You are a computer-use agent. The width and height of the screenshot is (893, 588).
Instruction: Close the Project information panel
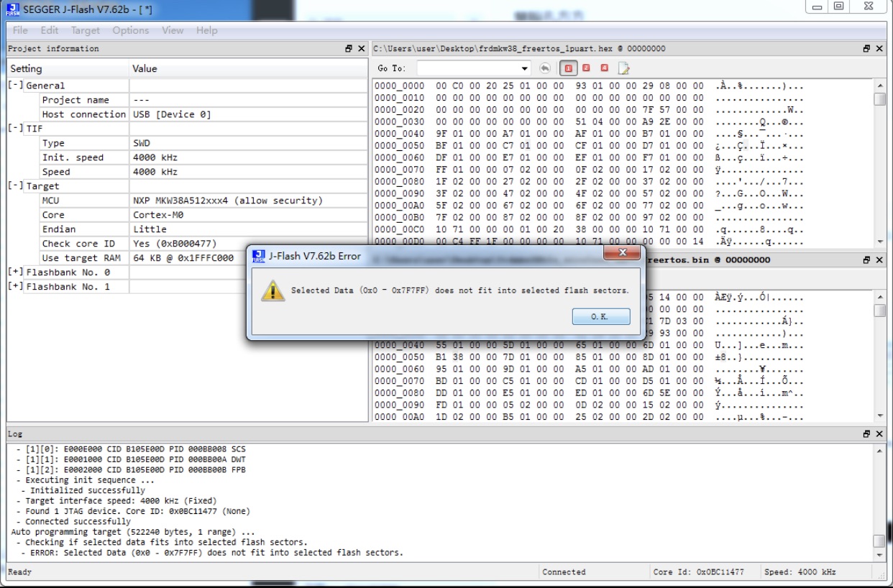tap(362, 49)
